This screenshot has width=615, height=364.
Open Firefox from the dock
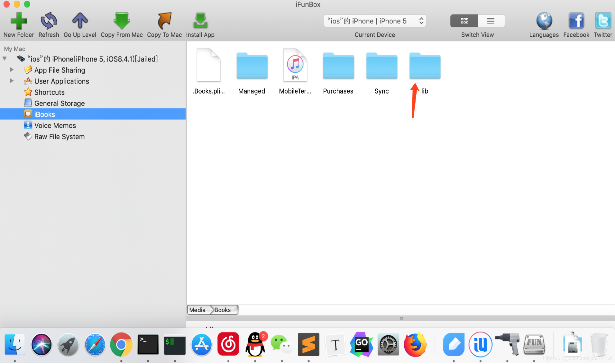click(x=415, y=344)
